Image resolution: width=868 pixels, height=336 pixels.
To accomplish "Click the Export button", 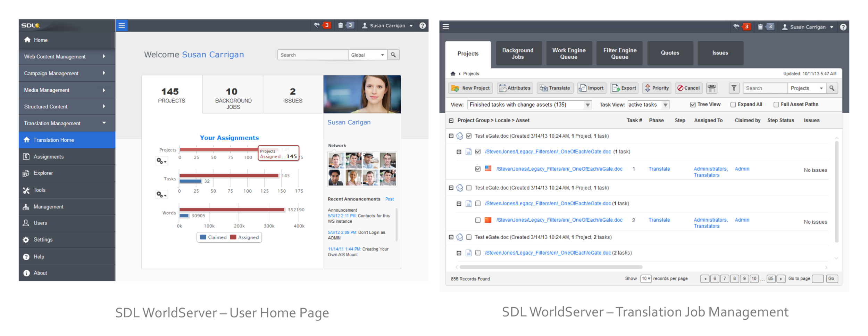I will pos(624,88).
